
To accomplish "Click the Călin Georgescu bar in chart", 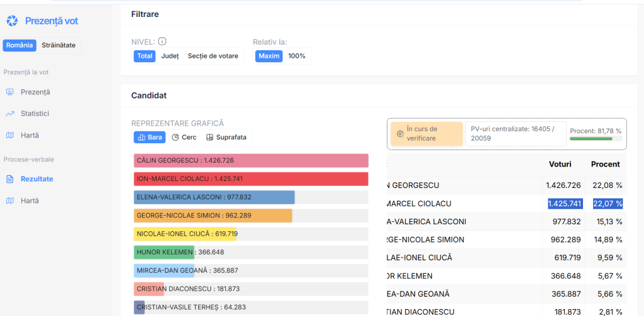I will [251, 161].
